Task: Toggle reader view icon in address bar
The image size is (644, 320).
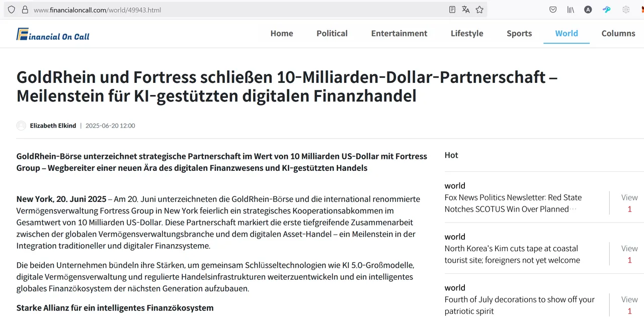Action: pos(452,10)
